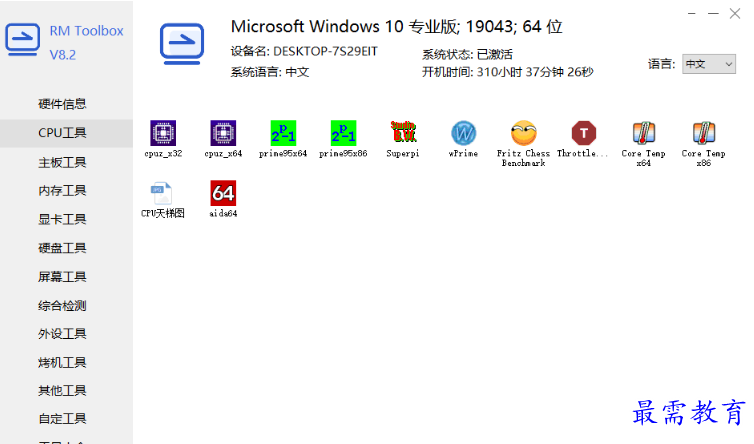Close the RM Toolbox window
This screenshot has width=754, height=444.
pos(735,13)
